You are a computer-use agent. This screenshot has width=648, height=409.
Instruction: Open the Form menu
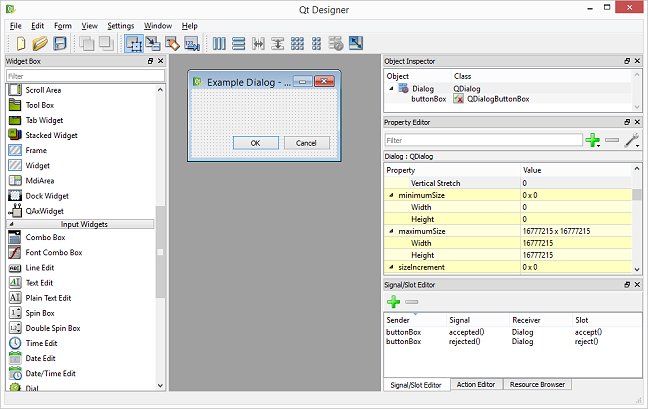(63, 26)
